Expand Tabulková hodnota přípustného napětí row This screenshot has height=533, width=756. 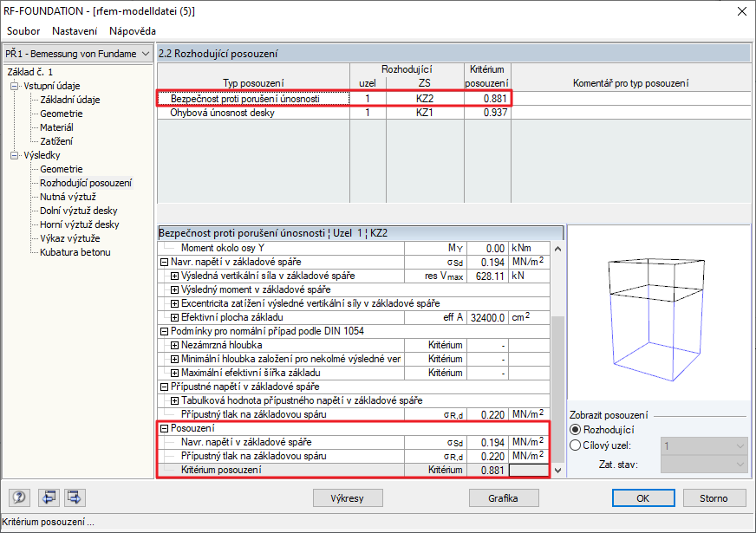[x=174, y=400]
